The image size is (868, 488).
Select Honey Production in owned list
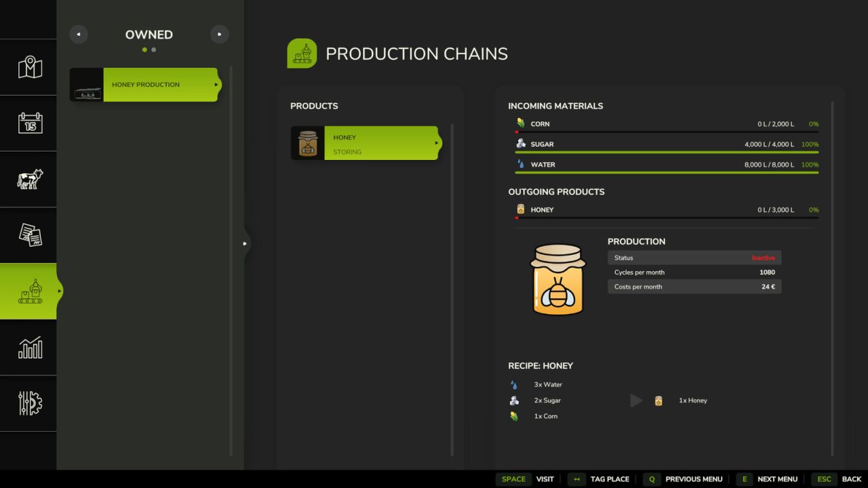pos(145,85)
